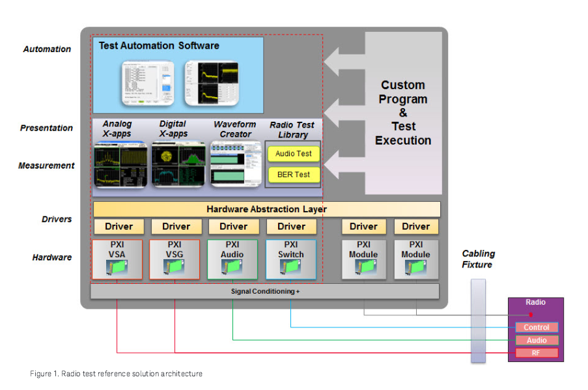Click the Control port on the Radio

tap(537, 327)
